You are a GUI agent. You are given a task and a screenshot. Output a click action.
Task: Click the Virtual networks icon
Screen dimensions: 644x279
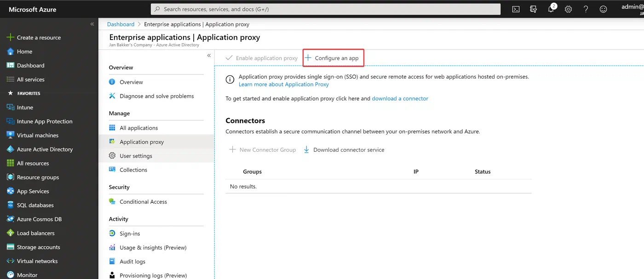10,261
